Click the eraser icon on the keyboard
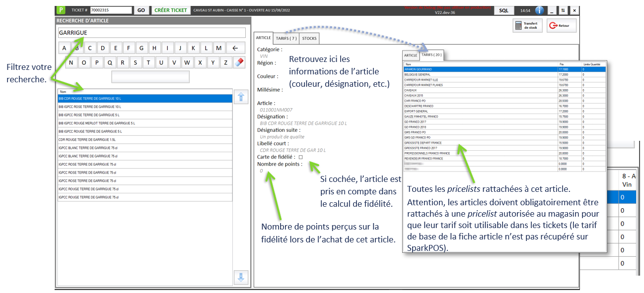Viewport: 644px width, 293px height. pos(239,62)
